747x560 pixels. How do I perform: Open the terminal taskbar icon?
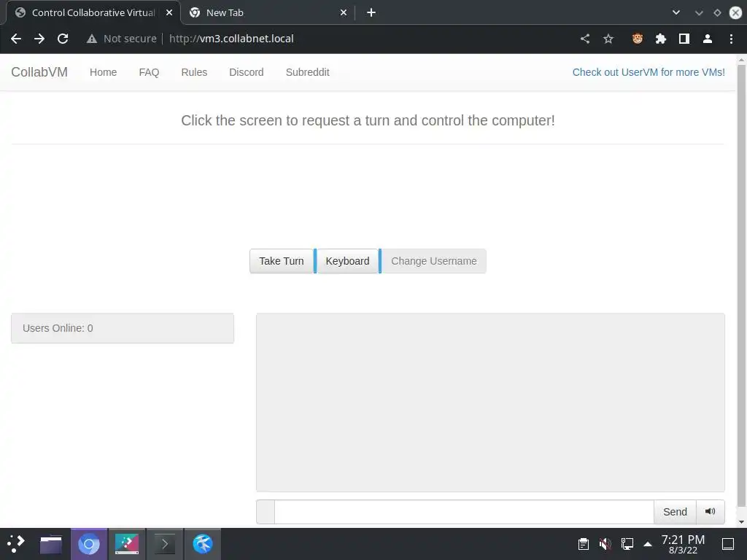(165, 544)
